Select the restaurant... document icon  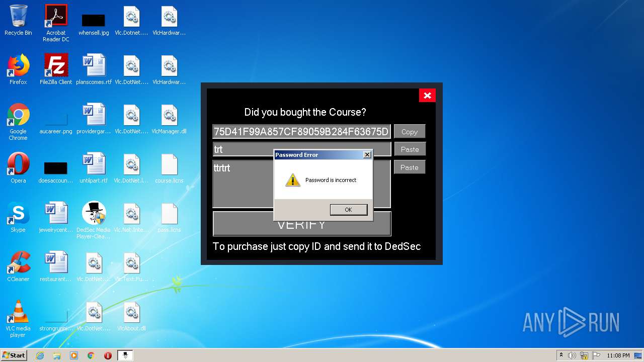[x=56, y=267]
